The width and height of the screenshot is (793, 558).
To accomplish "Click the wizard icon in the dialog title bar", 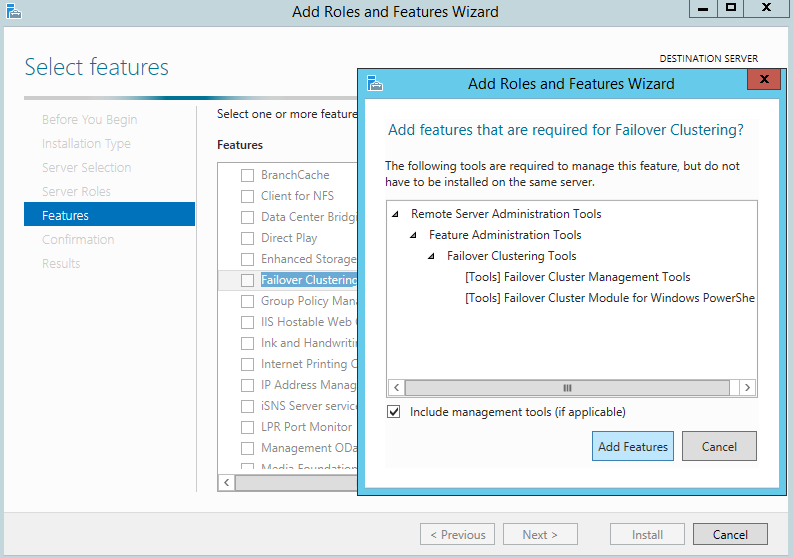I will coord(375,83).
